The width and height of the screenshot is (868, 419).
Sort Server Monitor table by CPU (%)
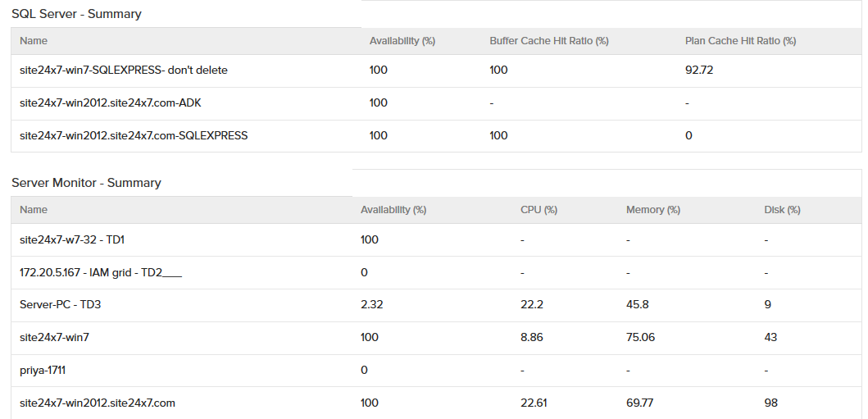(539, 210)
